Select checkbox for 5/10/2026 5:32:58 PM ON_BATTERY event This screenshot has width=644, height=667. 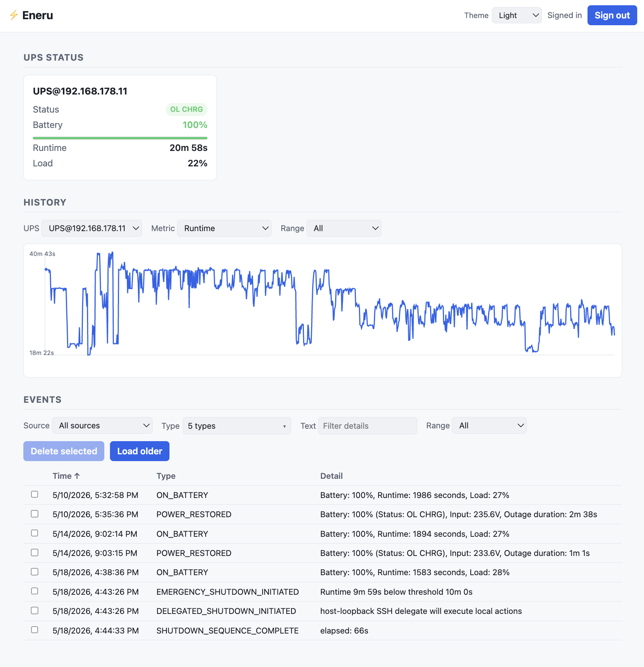click(35, 494)
